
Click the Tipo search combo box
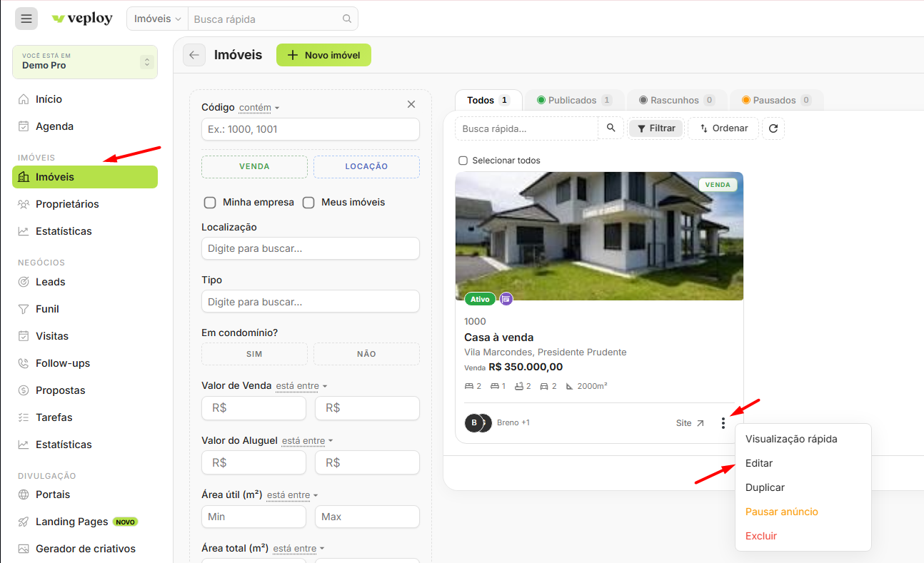[x=311, y=302]
